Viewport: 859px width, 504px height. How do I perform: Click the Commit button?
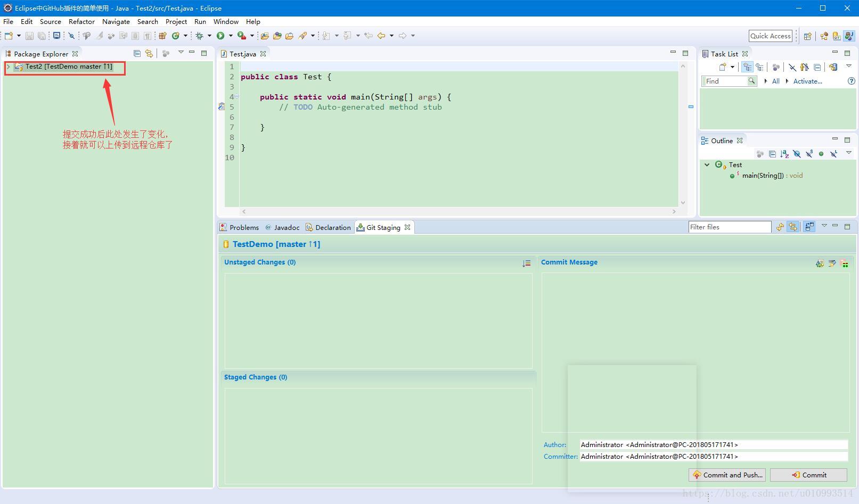coord(808,475)
